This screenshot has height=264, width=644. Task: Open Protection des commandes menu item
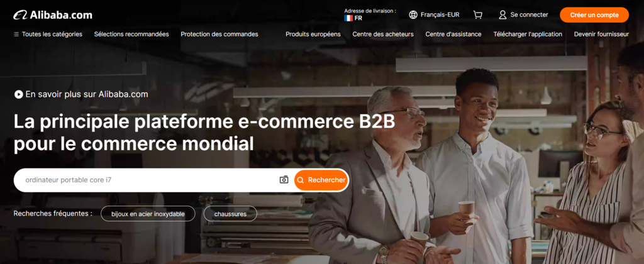pyautogui.click(x=219, y=35)
